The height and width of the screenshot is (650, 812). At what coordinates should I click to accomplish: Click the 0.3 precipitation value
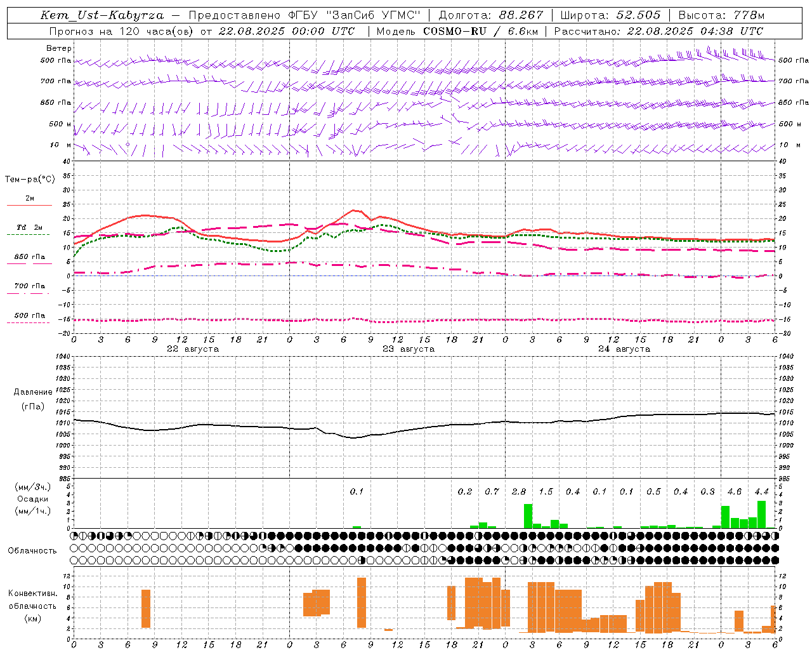click(x=707, y=492)
